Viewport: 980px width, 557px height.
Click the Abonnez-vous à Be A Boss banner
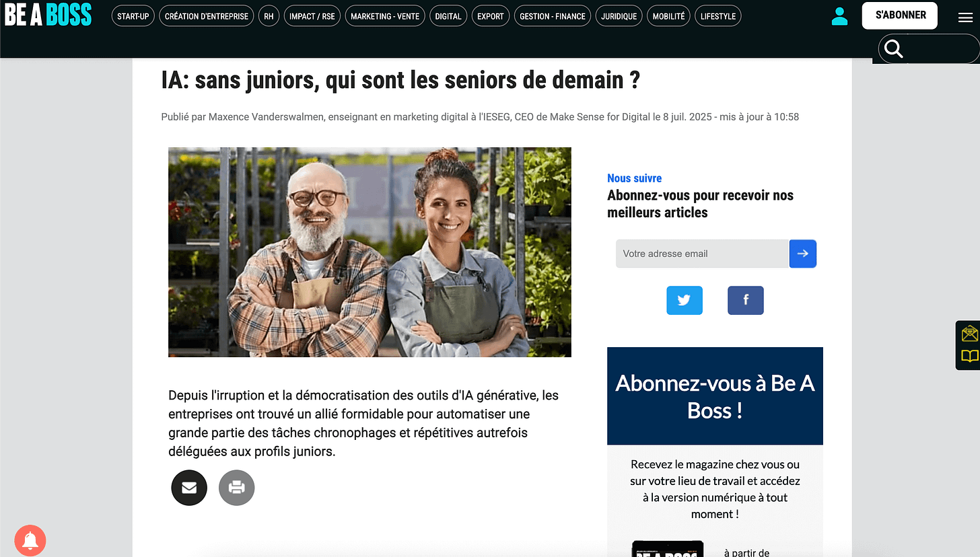point(715,396)
